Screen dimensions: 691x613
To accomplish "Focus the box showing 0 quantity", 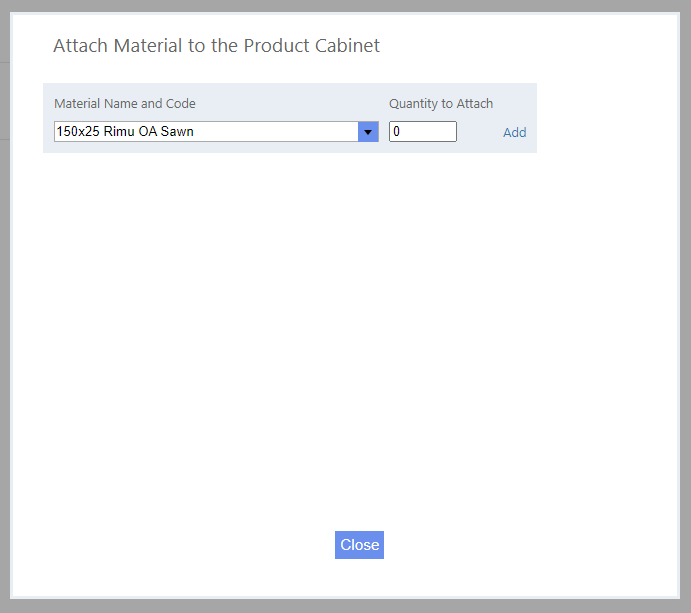I will point(422,132).
